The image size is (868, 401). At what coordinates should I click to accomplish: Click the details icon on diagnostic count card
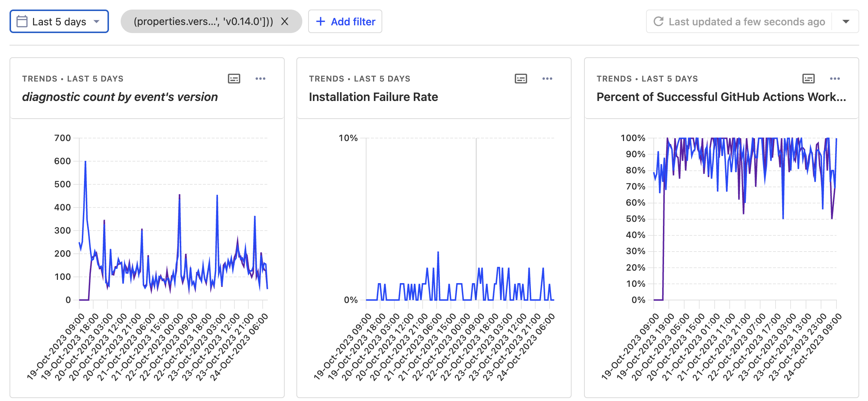[x=234, y=79]
